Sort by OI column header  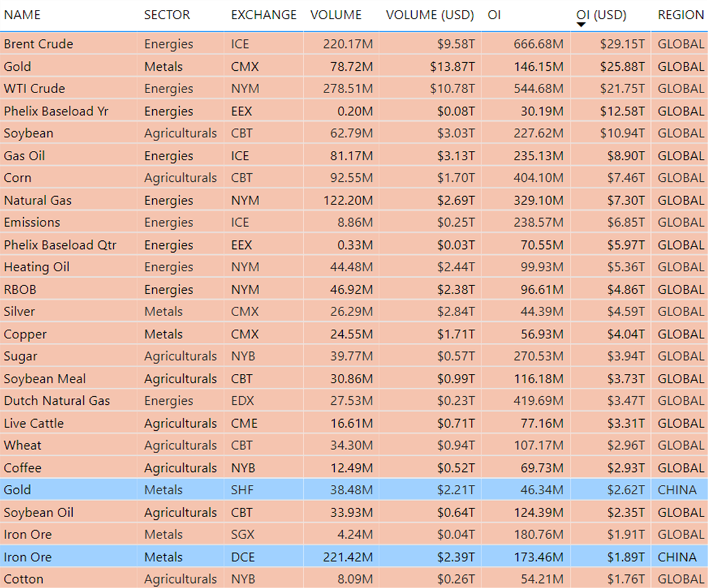click(x=494, y=15)
